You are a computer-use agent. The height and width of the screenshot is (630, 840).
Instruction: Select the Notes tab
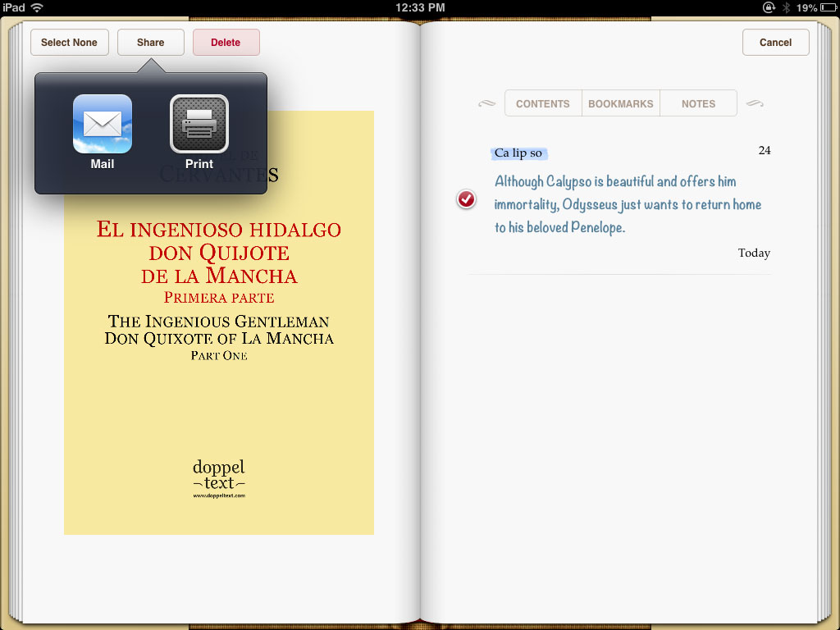click(698, 103)
